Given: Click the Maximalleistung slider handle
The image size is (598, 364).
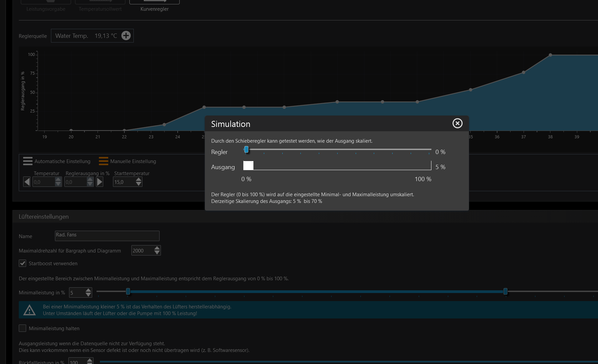Looking at the screenshot, I should pos(505,291).
